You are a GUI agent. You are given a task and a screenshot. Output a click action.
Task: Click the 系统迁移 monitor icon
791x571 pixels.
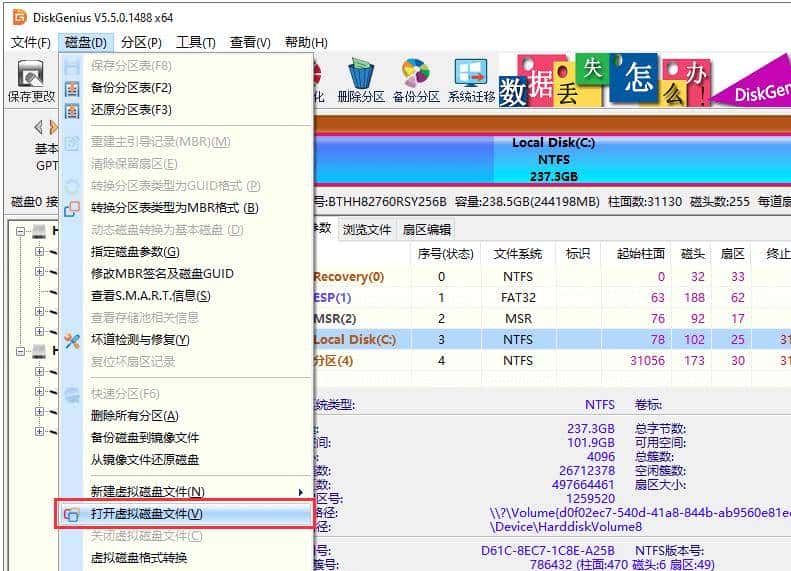(471, 73)
